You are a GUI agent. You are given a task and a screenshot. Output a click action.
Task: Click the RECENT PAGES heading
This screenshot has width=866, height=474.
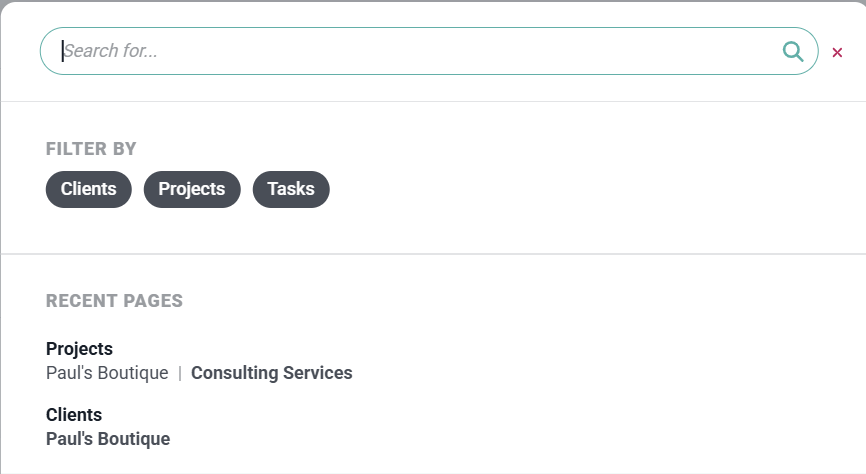114,301
